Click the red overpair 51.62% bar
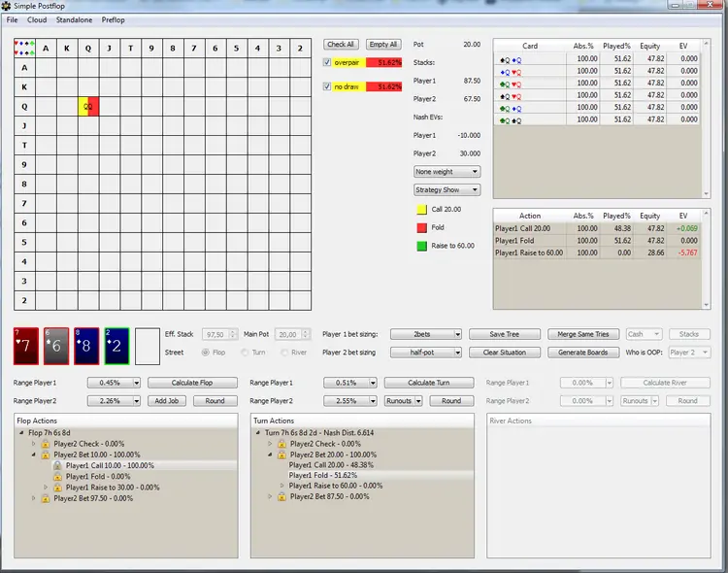This screenshot has height=573, width=728. [383, 62]
